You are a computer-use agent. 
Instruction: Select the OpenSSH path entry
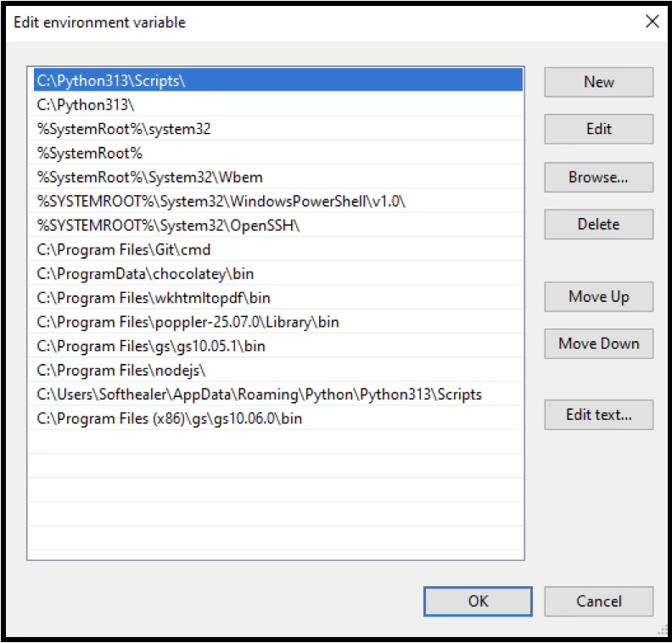pos(169,226)
